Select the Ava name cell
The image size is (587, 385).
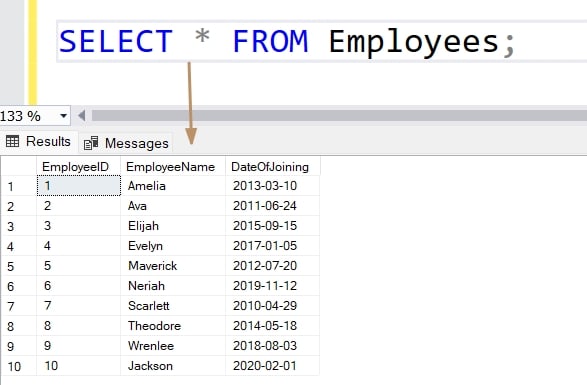click(173, 206)
